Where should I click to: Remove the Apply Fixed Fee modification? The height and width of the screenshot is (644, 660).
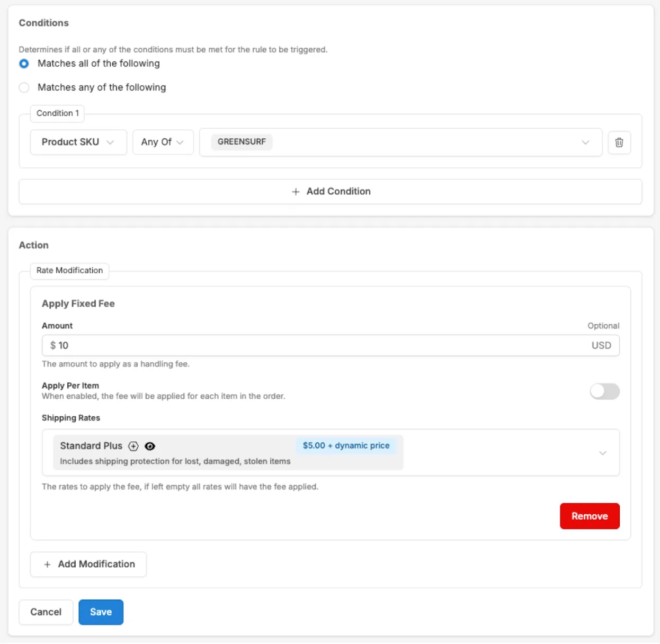point(589,516)
